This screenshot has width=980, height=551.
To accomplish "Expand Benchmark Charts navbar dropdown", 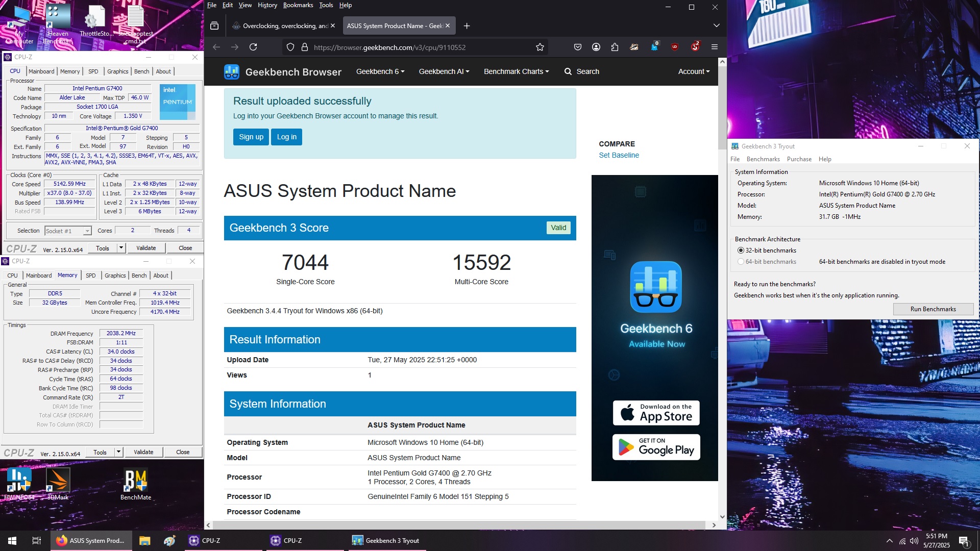I will 517,71.
